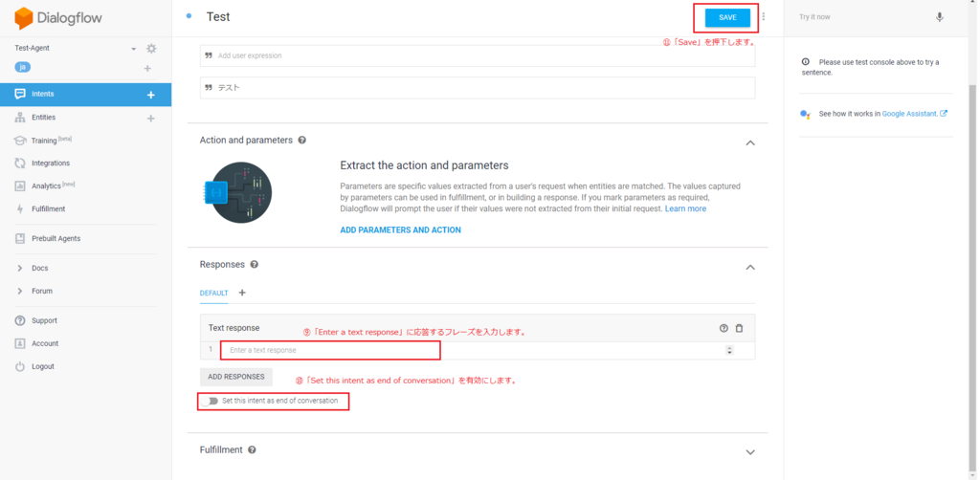Image resolution: width=980 pixels, height=480 pixels.
Task: Collapse the Action and parameters section
Action: click(x=750, y=142)
